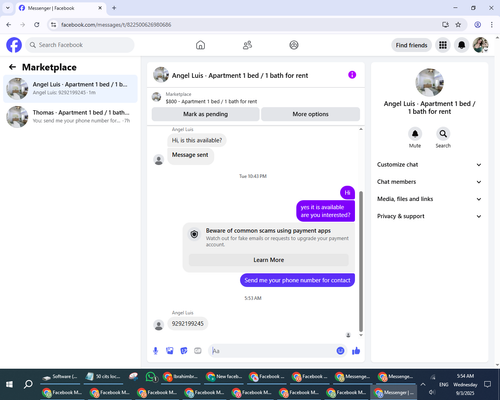500x400 pixels.
Task: Open the emoji picker in message box
Action: 340,351
